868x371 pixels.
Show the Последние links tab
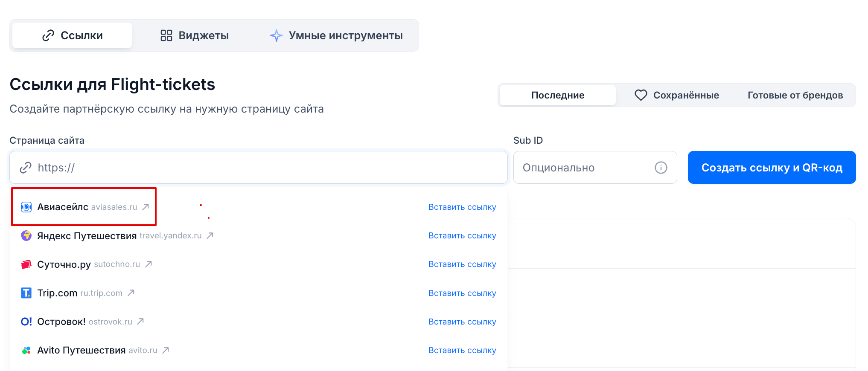(557, 95)
